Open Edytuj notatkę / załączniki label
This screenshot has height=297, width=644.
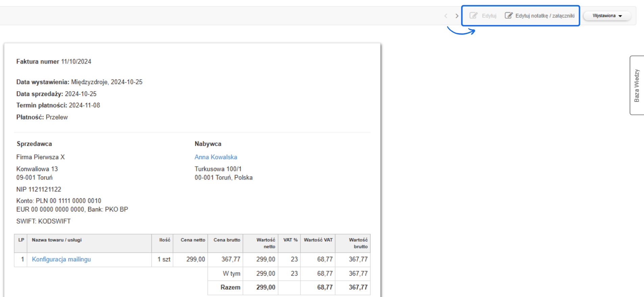pos(545,16)
